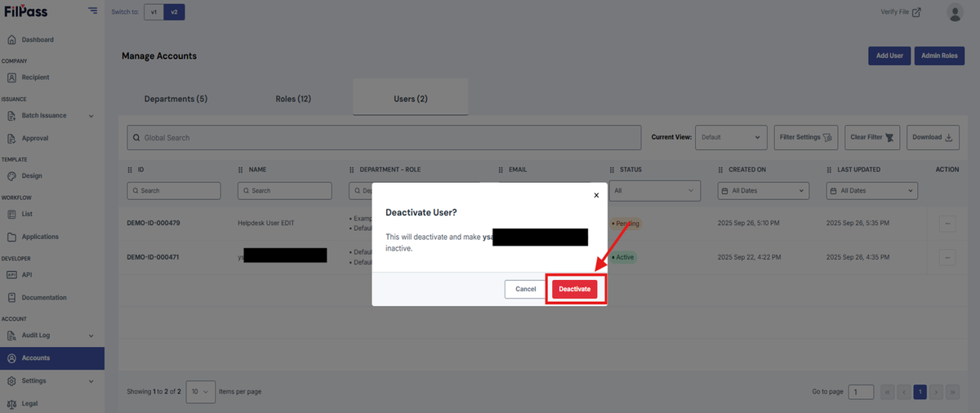Open the Current View dropdown
Screen dimensions: 980x413
coord(731,137)
